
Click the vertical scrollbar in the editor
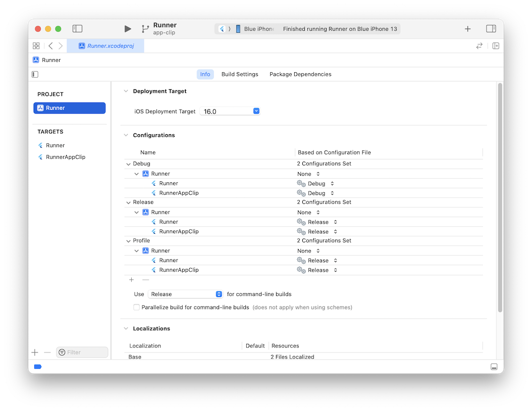(500, 197)
